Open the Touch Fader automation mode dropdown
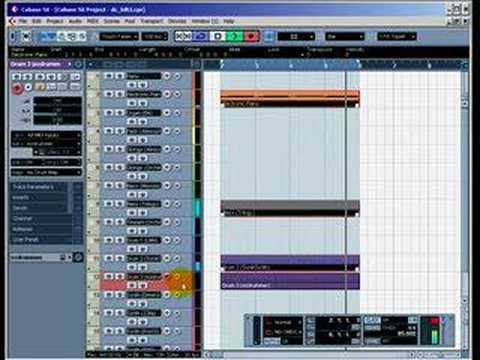 (119, 36)
